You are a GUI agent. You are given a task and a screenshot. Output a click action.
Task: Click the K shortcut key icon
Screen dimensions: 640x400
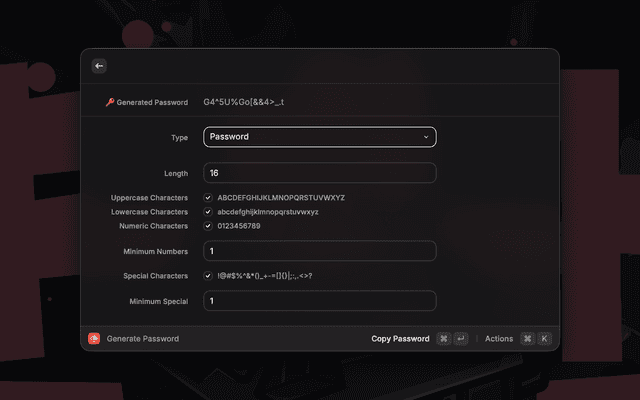pyautogui.click(x=544, y=339)
